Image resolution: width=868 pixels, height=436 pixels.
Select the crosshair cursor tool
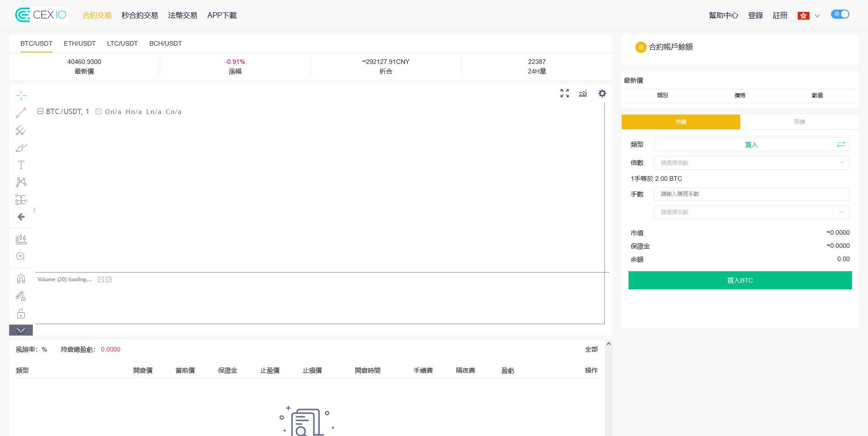pos(21,95)
